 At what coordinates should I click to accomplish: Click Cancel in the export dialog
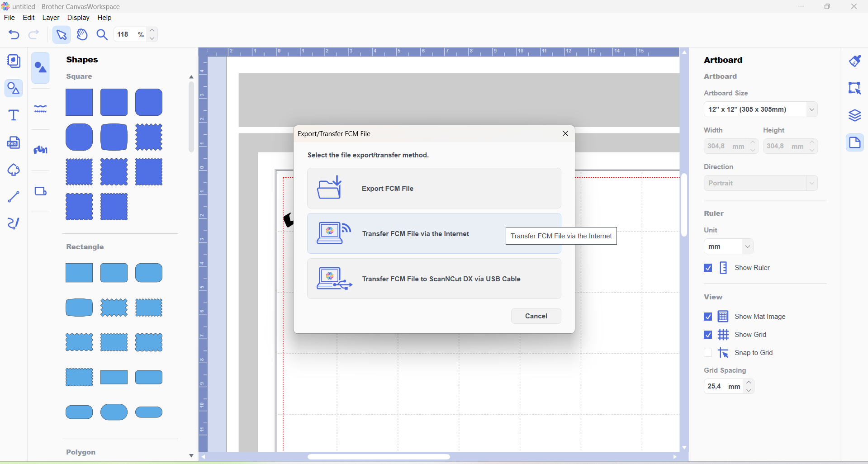pyautogui.click(x=536, y=316)
